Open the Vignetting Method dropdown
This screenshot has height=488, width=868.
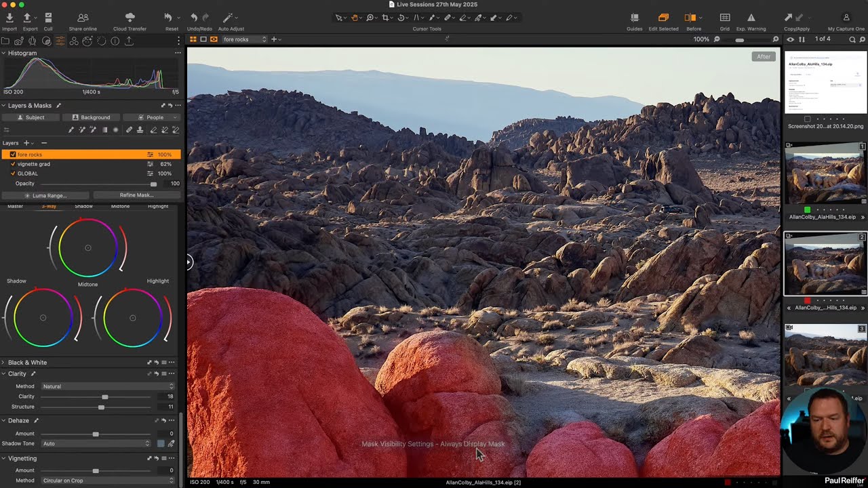point(108,481)
